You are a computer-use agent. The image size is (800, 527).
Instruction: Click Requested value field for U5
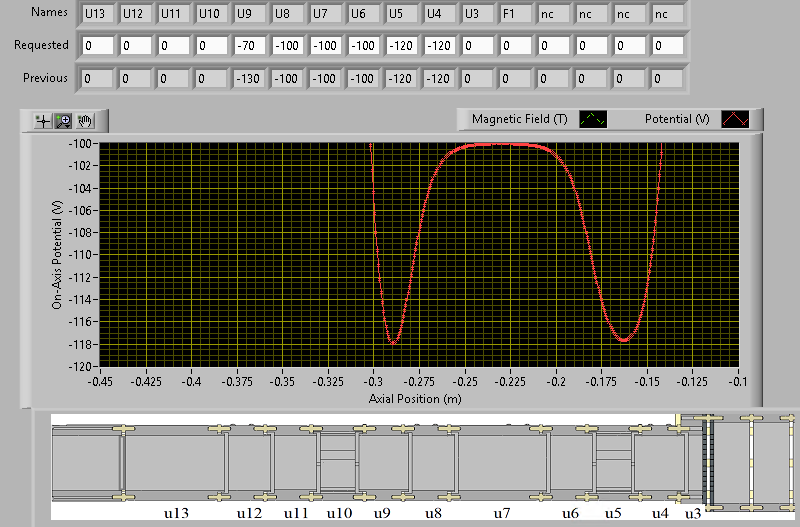pyautogui.click(x=402, y=46)
